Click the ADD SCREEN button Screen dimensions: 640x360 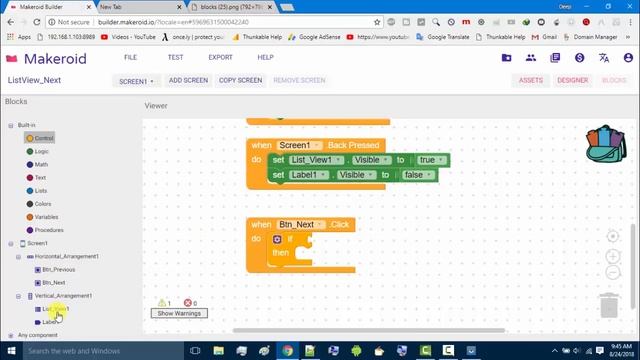point(188,80)
